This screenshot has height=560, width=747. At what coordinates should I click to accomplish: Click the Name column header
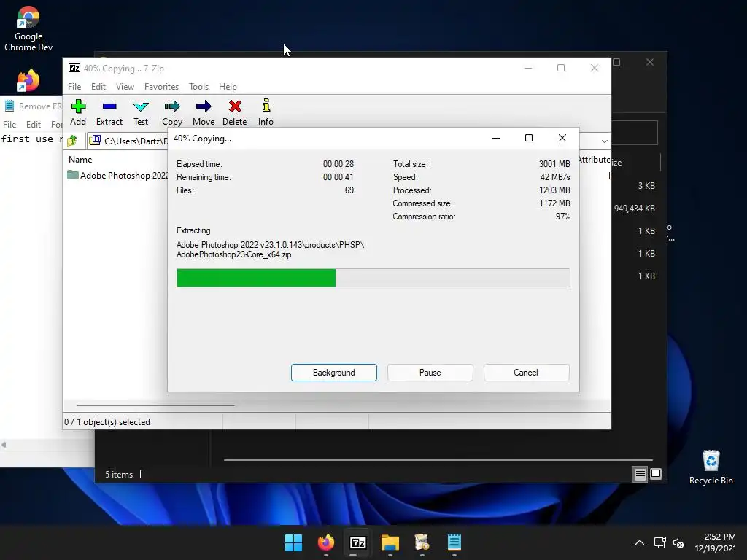click(80, 160)
